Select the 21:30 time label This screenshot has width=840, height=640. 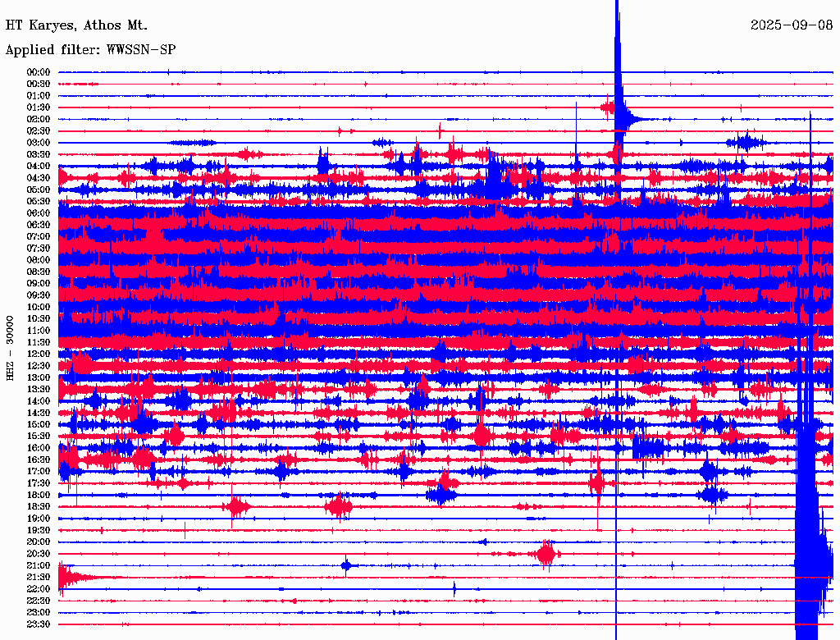point(39,578)
